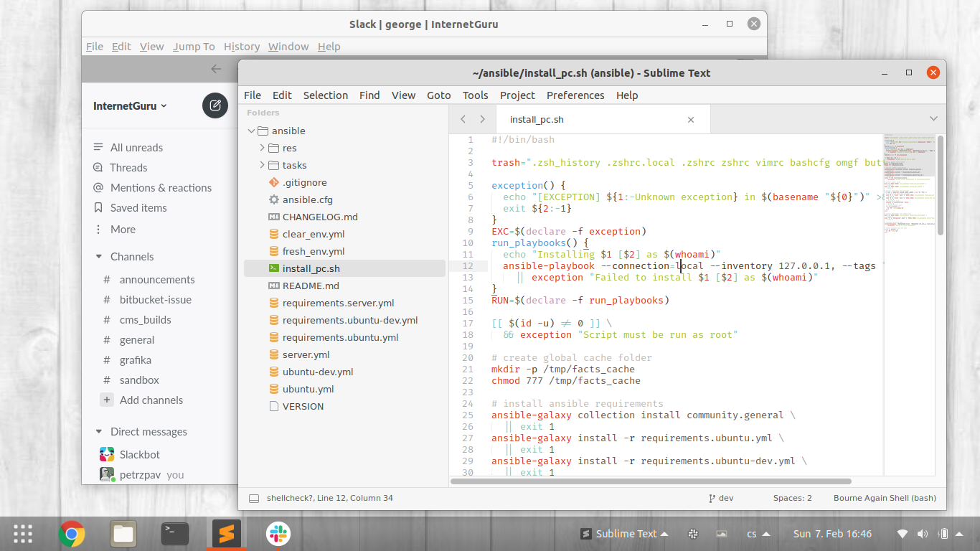980x551 pixels.
Task: Launch Chrome from the taskbar
Action: point(72,534)
